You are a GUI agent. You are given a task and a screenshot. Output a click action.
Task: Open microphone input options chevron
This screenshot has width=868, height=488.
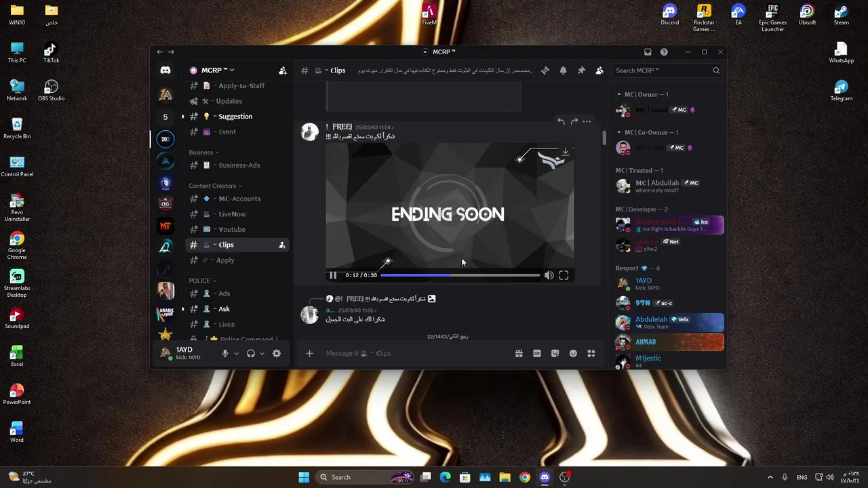coord(237,353)
